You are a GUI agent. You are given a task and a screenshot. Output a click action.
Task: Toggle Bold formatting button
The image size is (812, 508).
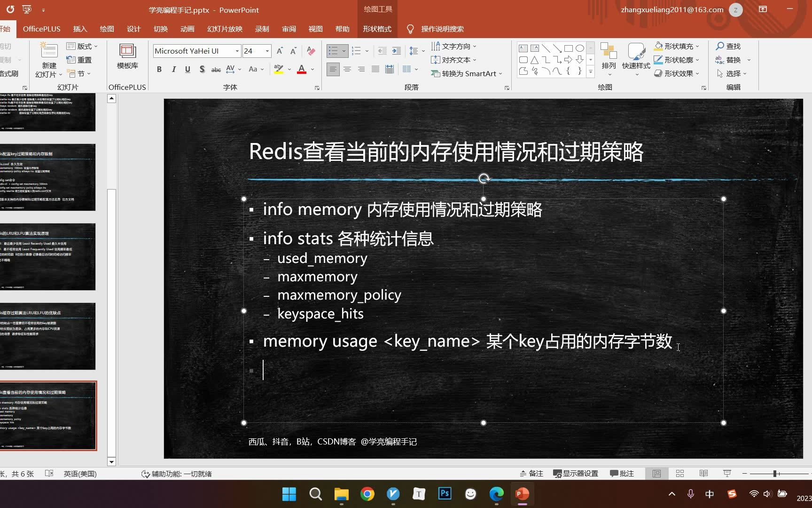point(159,70)
